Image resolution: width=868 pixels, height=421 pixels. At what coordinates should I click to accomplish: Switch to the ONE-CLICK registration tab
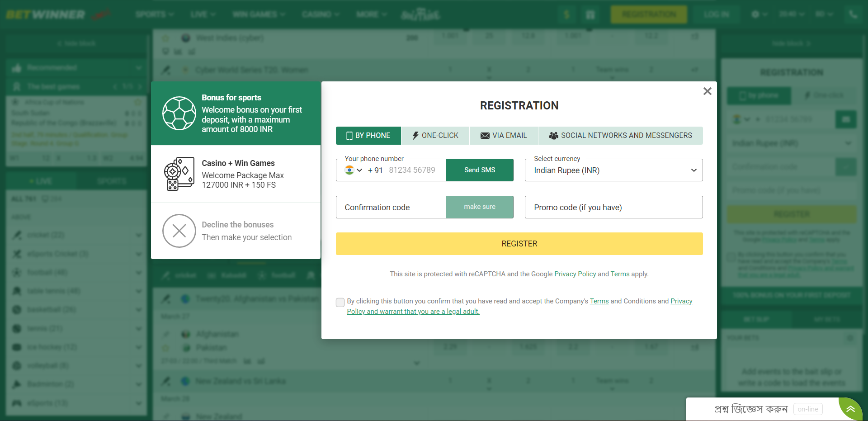click(x=435, y=136)
